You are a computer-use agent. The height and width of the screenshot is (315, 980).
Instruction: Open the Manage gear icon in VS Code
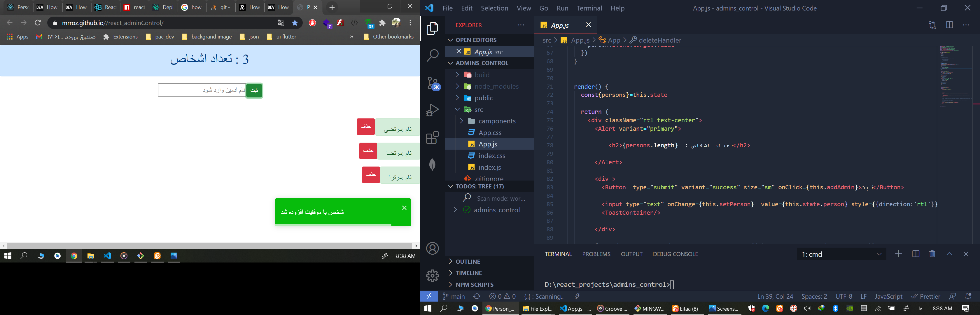(x=433, y=276)
